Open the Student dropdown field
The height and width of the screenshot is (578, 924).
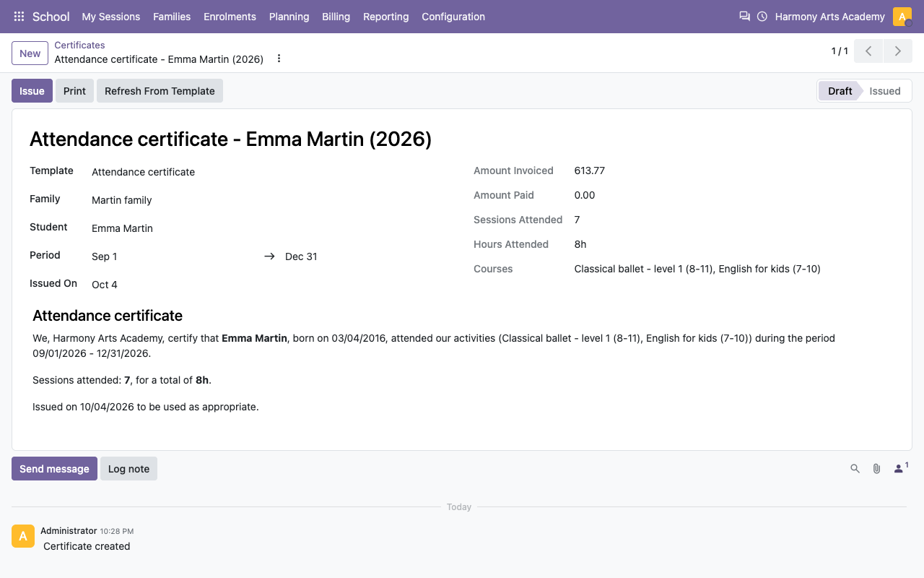point(271,228)
